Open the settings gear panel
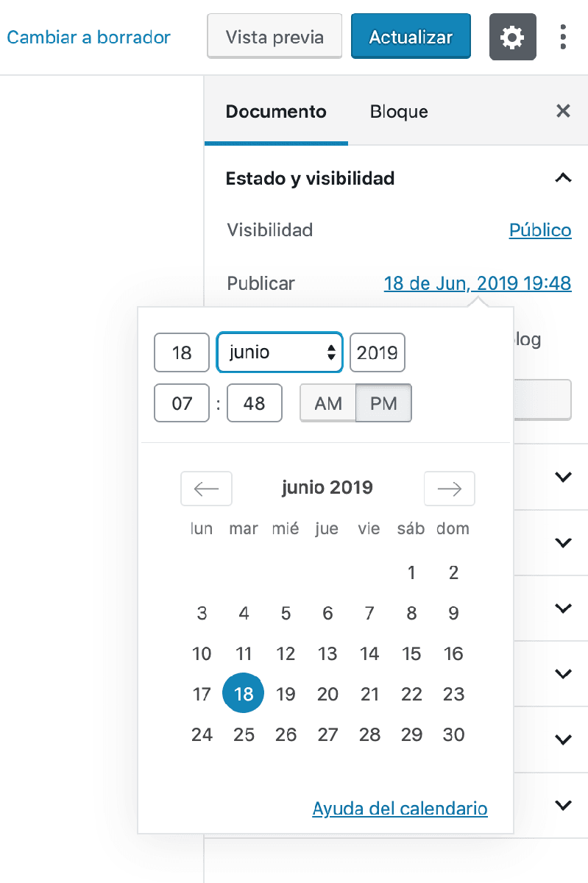This screenshot has width=588, height=883. (512, 37)
